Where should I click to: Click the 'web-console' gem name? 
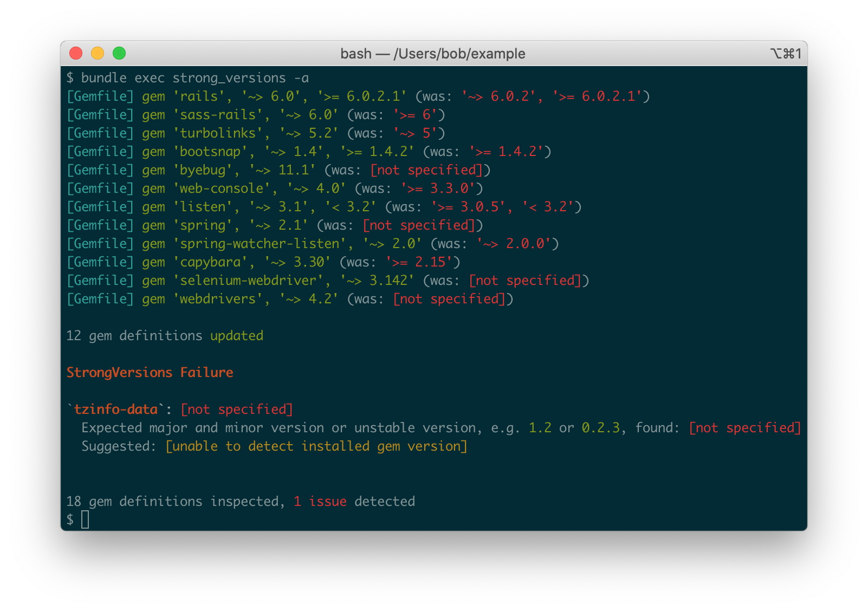coord(222,188)
